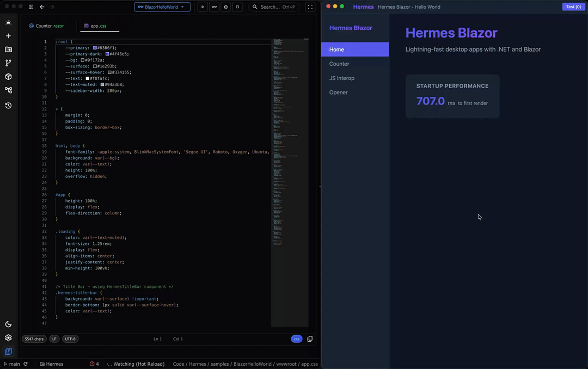Launch the debugger with the bug icon
This screenshot has width=588, height=369.
[x=226, y=7]
